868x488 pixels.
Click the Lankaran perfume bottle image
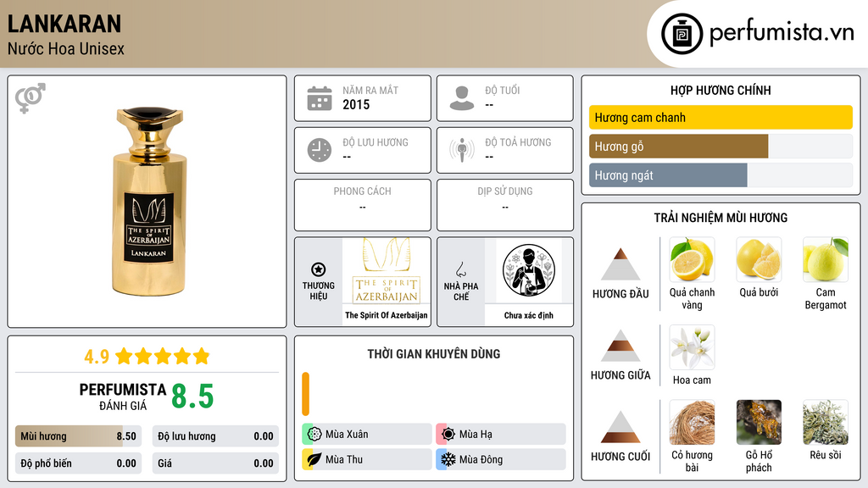(148, 202)
